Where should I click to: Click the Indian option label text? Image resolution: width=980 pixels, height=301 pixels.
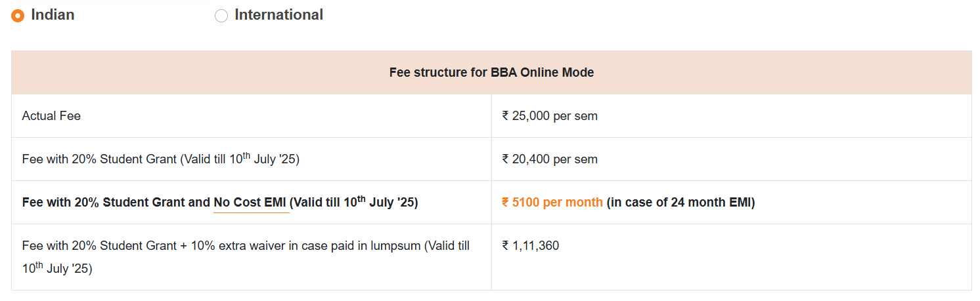pos(53,14)
